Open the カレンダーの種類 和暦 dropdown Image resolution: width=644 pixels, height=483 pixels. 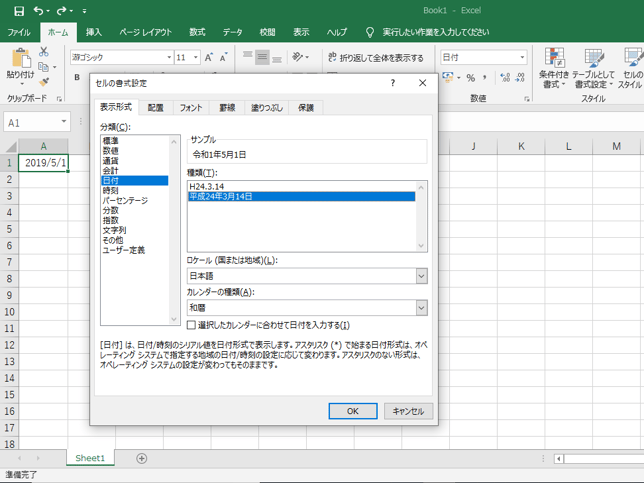421,308
